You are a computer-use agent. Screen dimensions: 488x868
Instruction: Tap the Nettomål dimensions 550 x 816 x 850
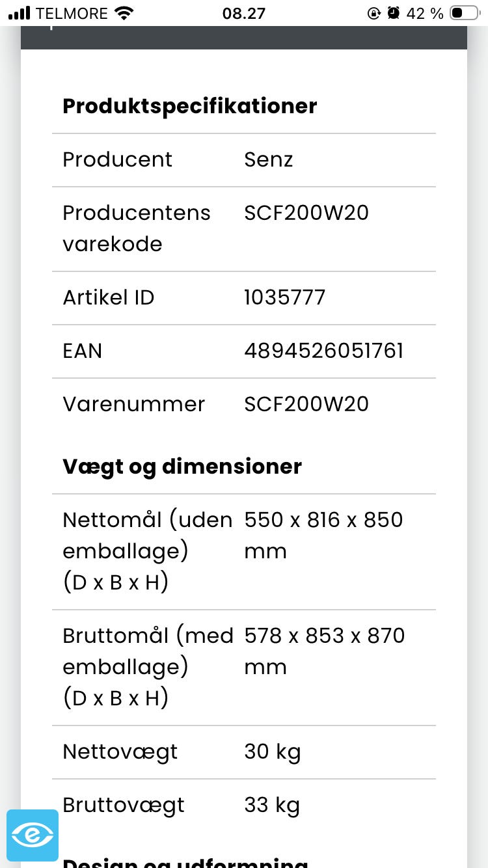(323, 520)
